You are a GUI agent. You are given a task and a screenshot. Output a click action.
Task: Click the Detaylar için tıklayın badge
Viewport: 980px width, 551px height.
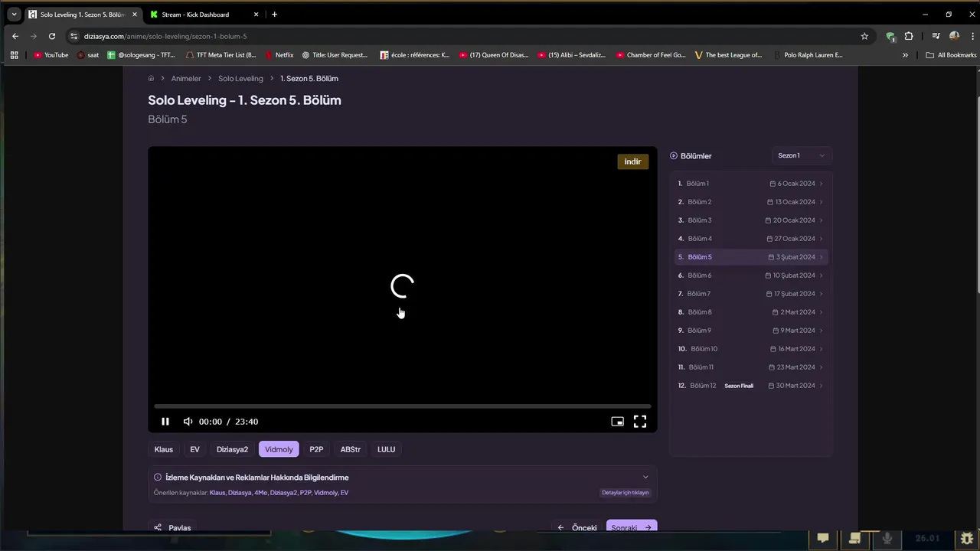(625, 493)
